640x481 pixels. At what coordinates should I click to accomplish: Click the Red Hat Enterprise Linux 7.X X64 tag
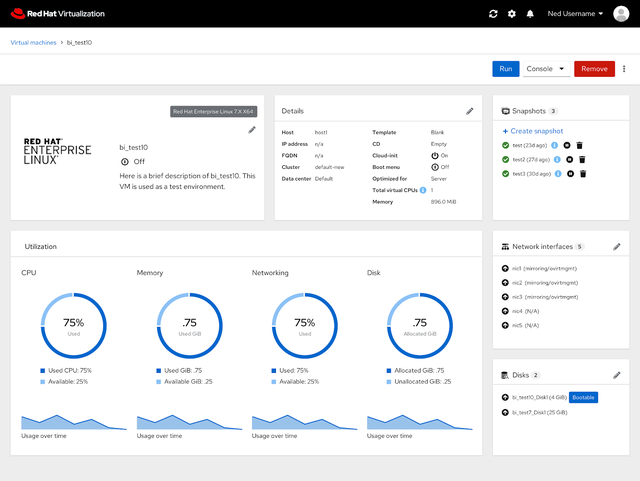(x=213, y=111)
